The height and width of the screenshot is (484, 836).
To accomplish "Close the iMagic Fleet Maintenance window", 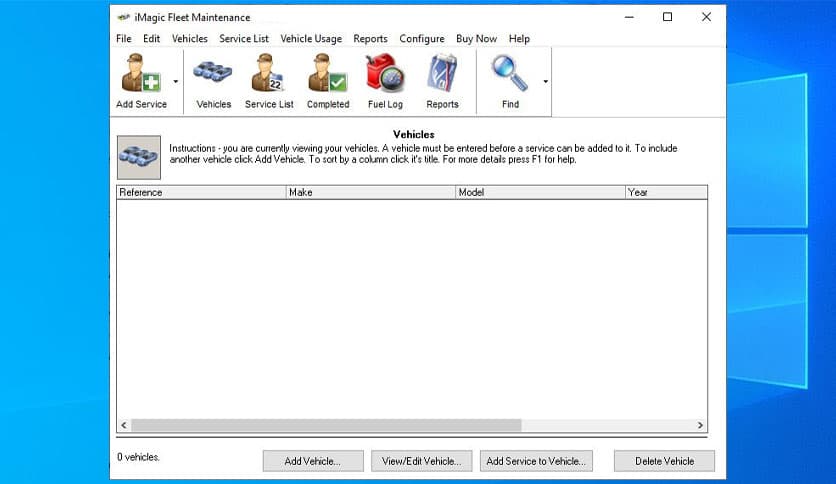I will (706, 17).
